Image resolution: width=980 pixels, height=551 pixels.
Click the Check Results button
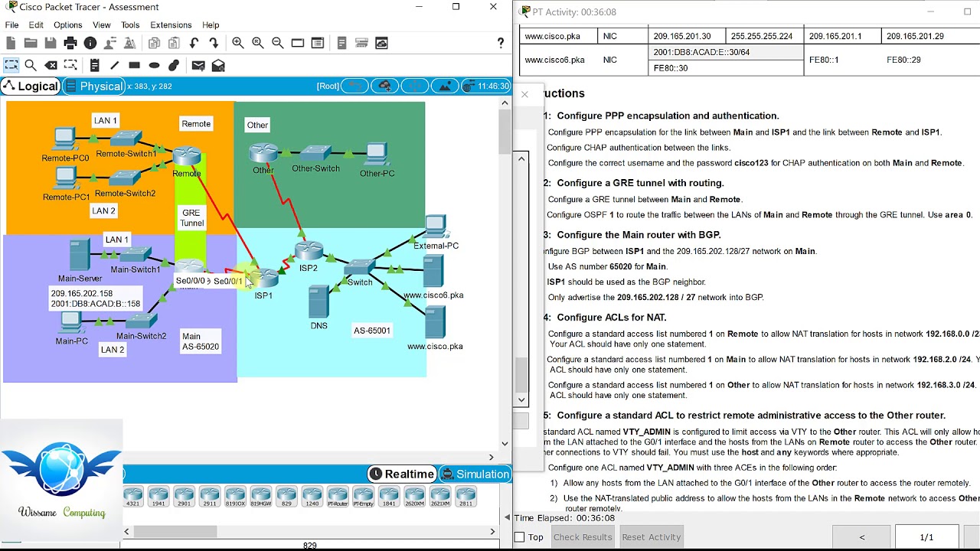click(583, 537)
